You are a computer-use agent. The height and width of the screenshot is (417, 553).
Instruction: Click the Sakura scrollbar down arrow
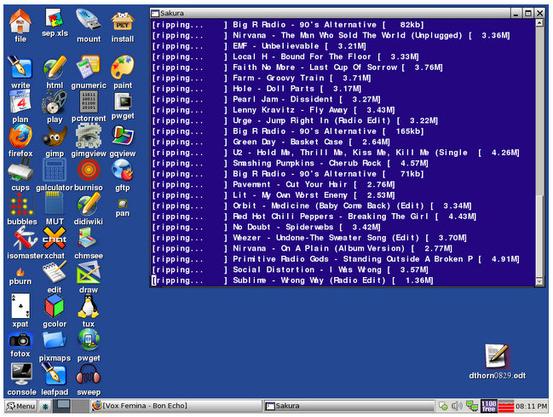pyautogui.click(x=539, y=282)
